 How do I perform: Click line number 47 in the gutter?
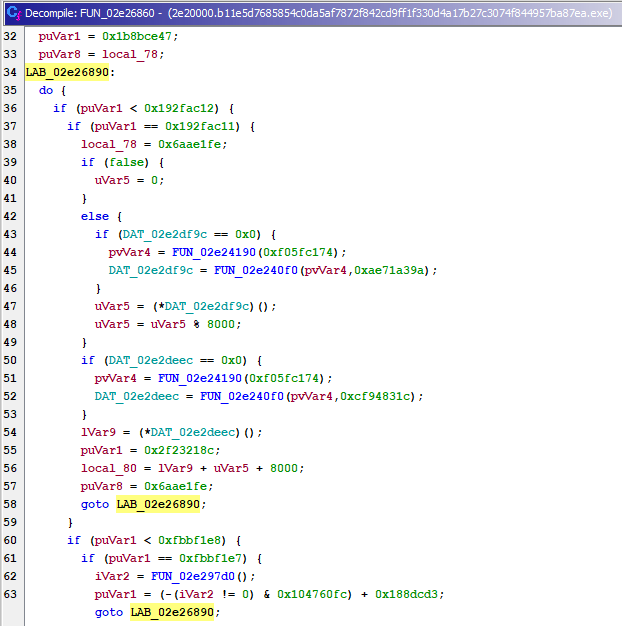[11, 306]
